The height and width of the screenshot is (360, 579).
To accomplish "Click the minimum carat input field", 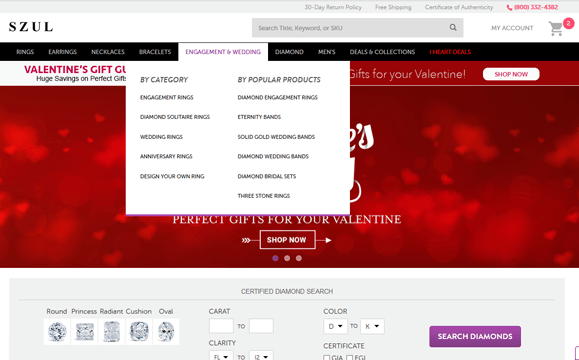I will [x=221, y=326].
